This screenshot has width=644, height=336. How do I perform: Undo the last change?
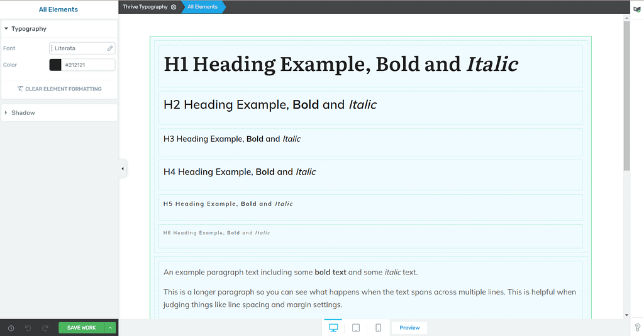tap(28, 328)
